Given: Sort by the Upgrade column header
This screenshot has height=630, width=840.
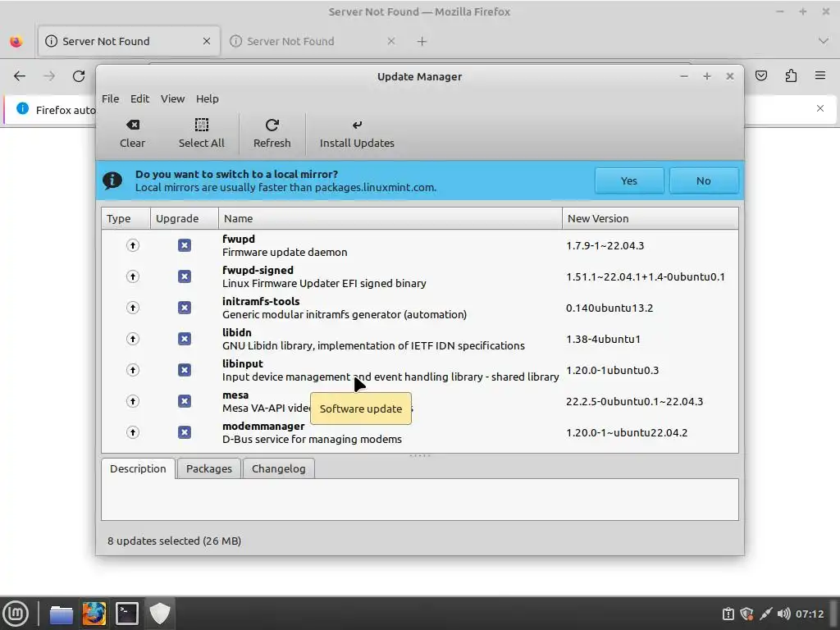Looking at the screenshot, I should pos(185,218).
